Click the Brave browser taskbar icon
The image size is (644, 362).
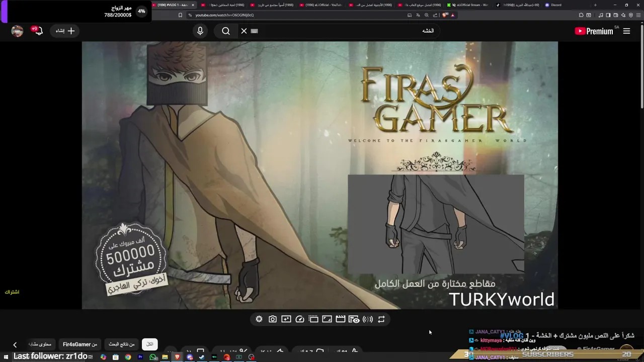pos(177,357)
